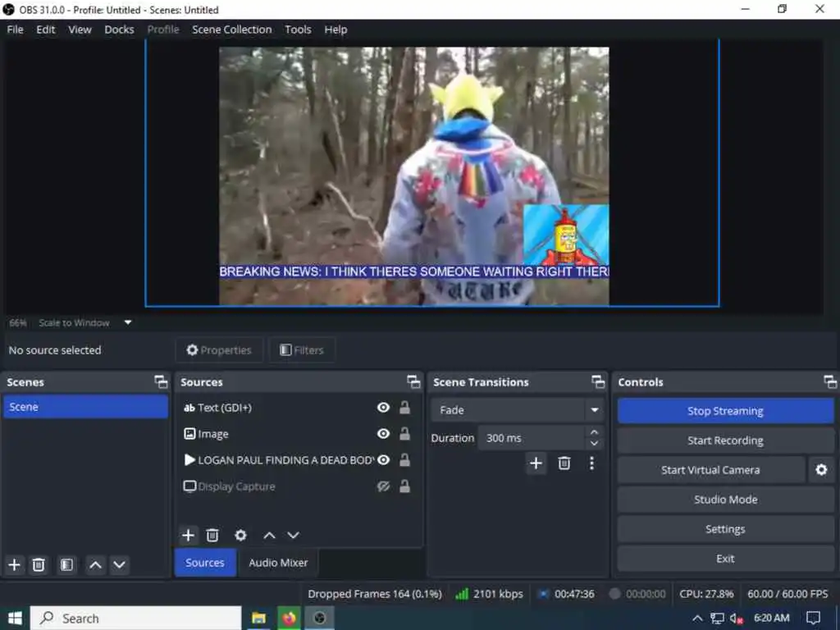Select the Image source row
This screenshot has width=840, height=630.
pos(298,433)
